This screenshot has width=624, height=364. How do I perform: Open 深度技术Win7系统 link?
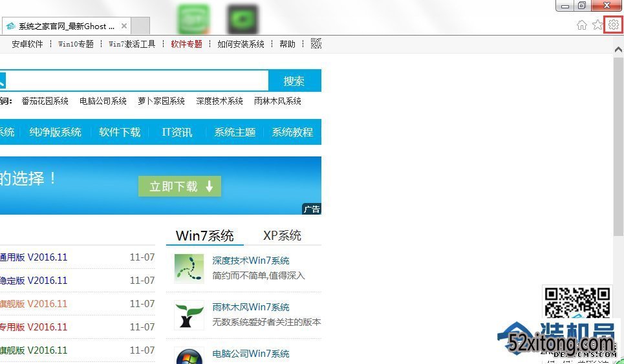click(251, 261)
